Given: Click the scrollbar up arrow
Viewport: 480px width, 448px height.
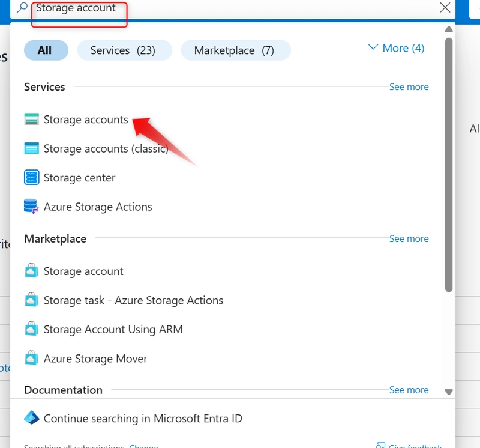Looking at the screenshot, I should (449, 29).
